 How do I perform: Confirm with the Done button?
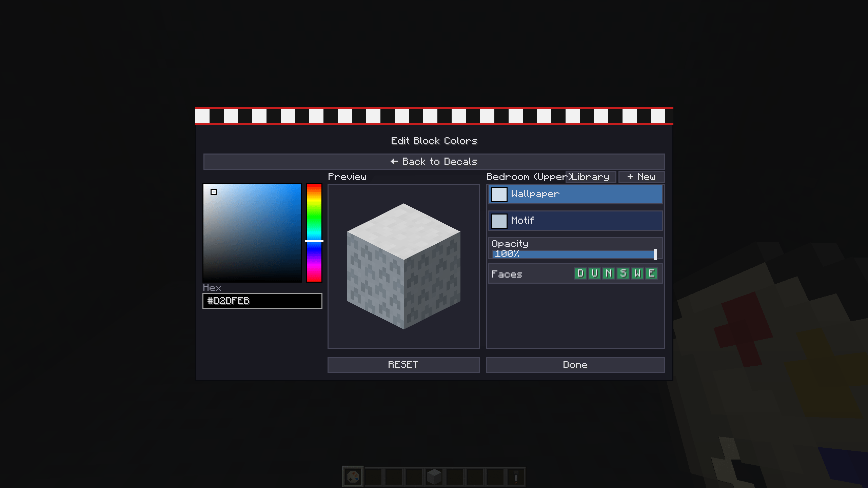pos(575,365)
